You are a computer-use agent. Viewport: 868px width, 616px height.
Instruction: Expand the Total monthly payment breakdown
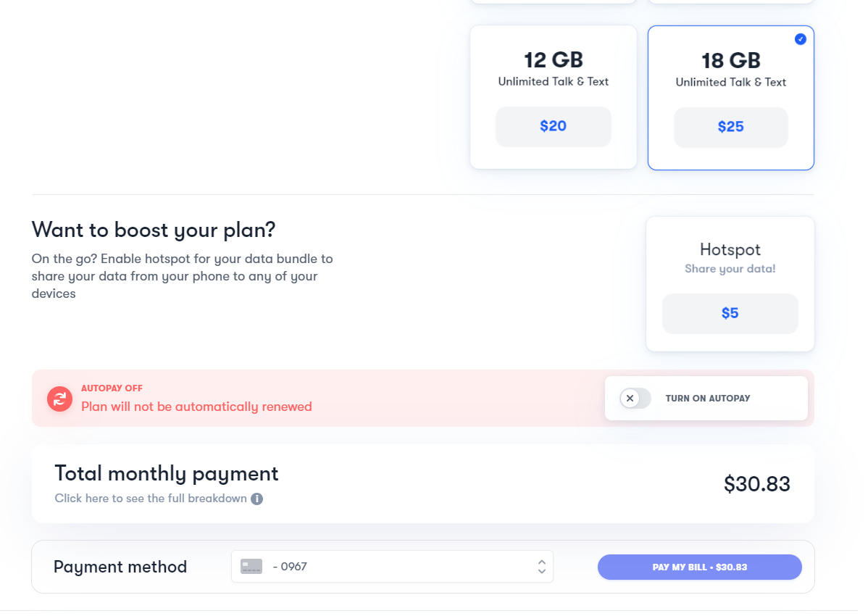(x=423, y=483)
